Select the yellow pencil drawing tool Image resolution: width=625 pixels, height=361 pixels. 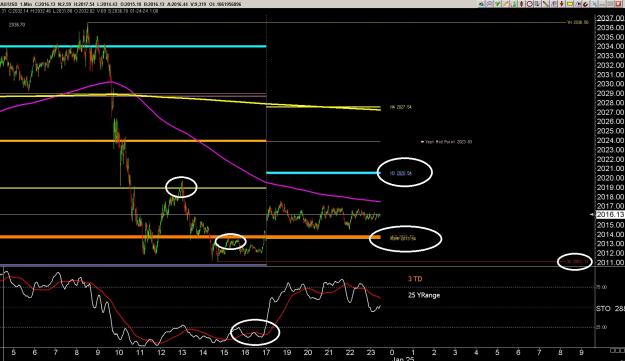pos(506,4)
